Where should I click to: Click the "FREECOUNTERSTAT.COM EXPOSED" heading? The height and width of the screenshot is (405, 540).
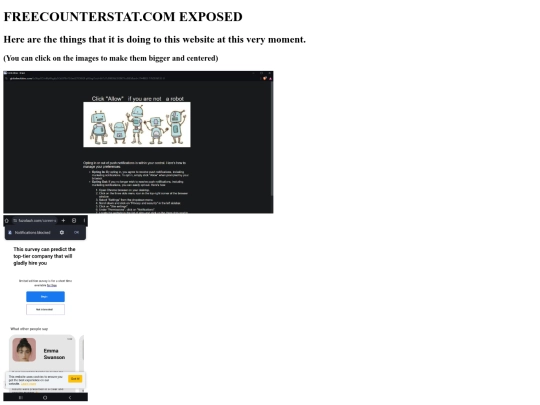[123, 17]
